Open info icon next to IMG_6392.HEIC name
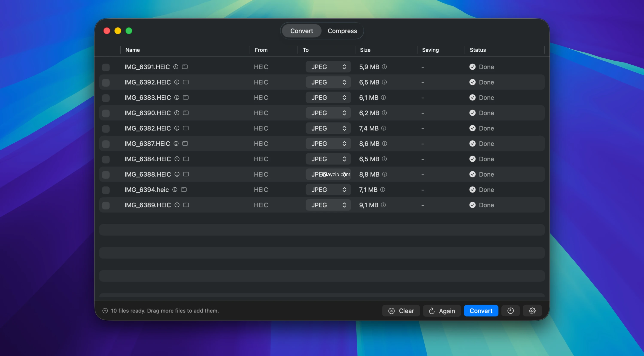The width and height of the screenshot is (644, 356). coord(177,82)
